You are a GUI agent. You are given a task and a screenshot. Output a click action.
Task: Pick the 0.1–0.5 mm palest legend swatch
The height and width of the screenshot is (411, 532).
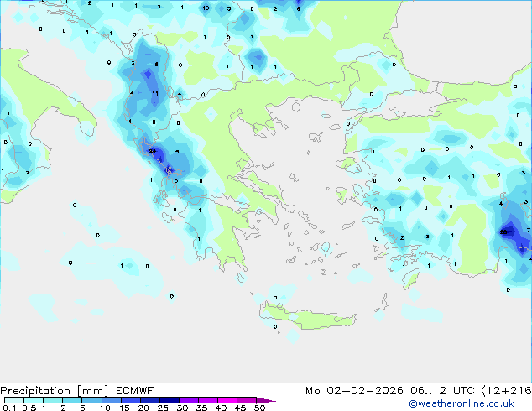(14, 400)
